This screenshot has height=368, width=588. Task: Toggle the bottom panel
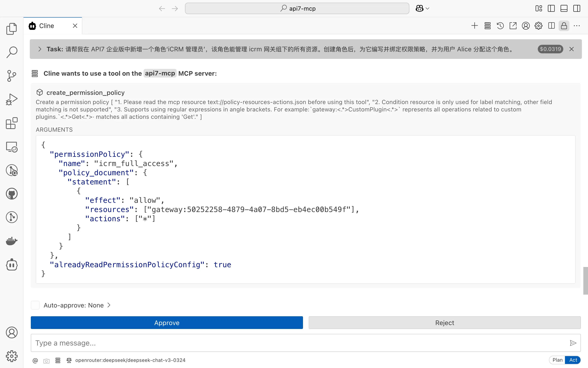click(x=564, y=9)
